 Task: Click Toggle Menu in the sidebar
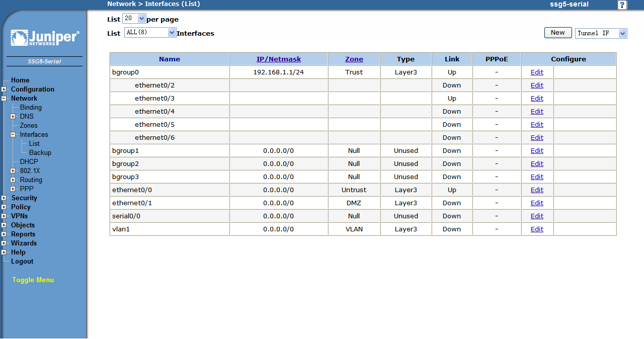tap(33, 280)
